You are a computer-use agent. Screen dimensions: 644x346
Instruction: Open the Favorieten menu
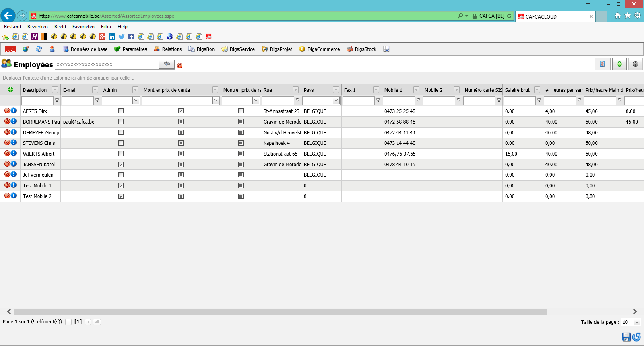point(83,27)
